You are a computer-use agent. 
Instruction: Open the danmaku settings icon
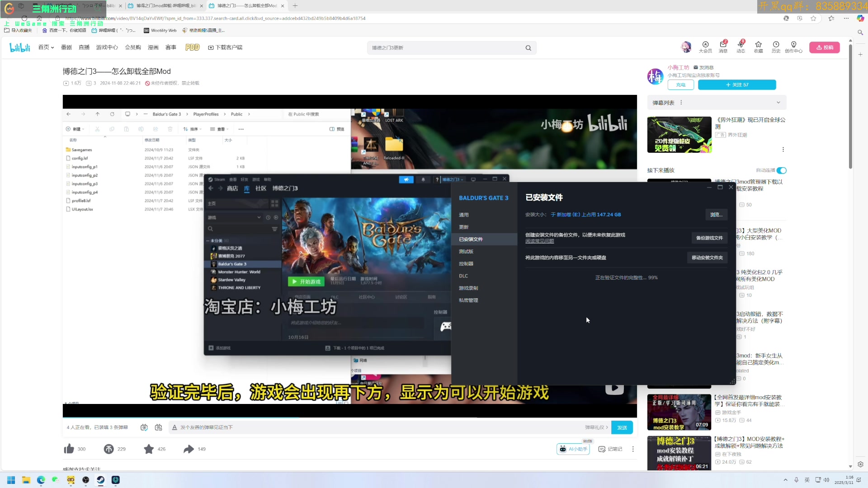(x=158, y=427)
